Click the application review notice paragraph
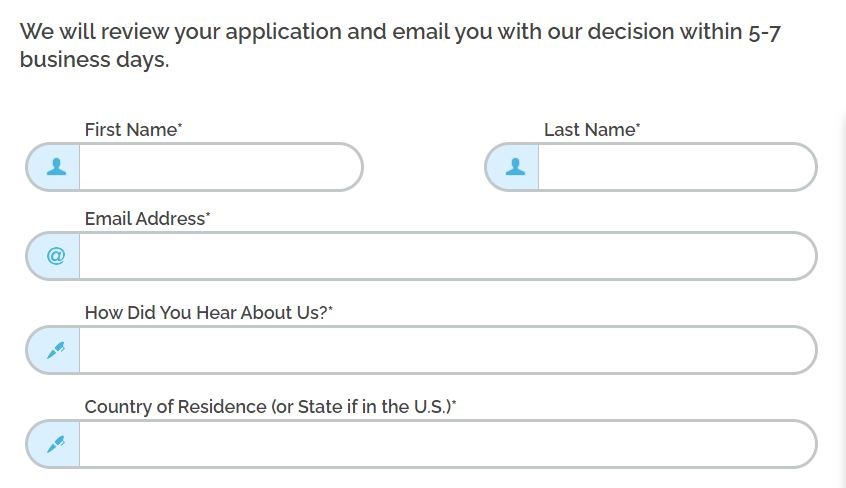This screenshot has height=488, width=846. click(x=400, y=45)
